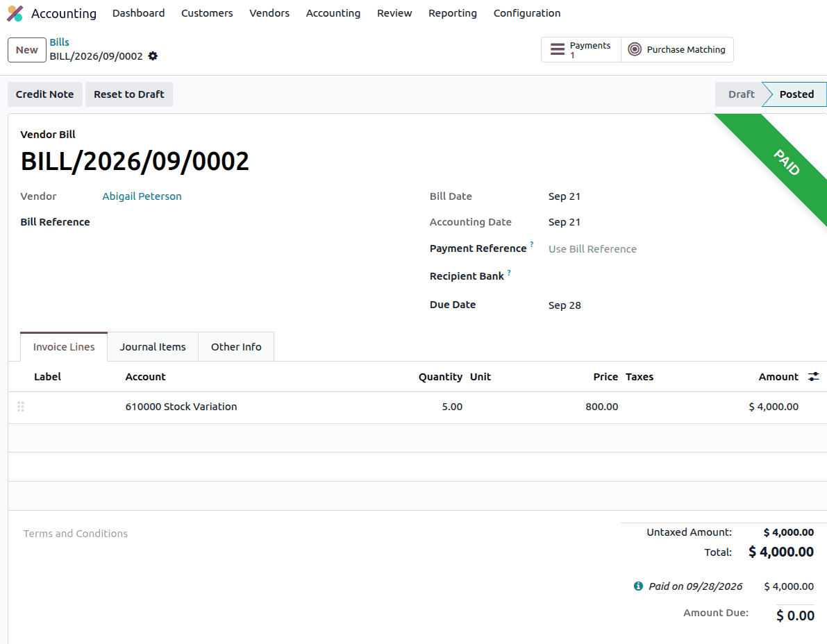Open the gear actions menu next to bill number
827x644 pixels.
pos(153,56)
